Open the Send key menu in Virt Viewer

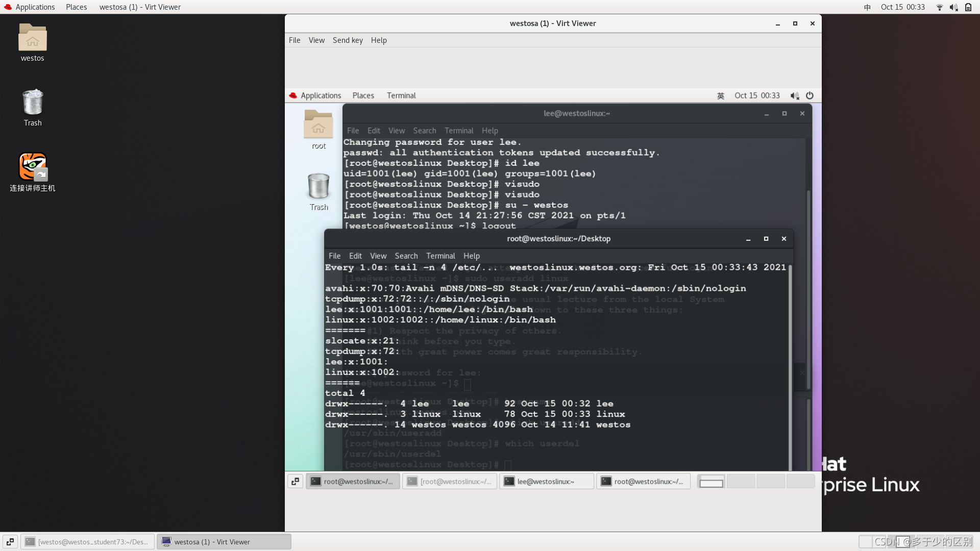click(x=348, y=40)
